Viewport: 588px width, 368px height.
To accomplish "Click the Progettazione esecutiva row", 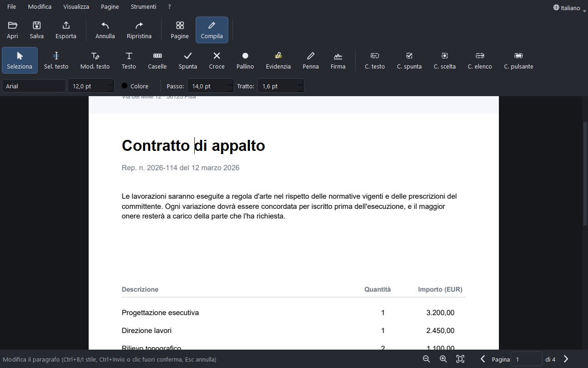I will coord(294,313).
